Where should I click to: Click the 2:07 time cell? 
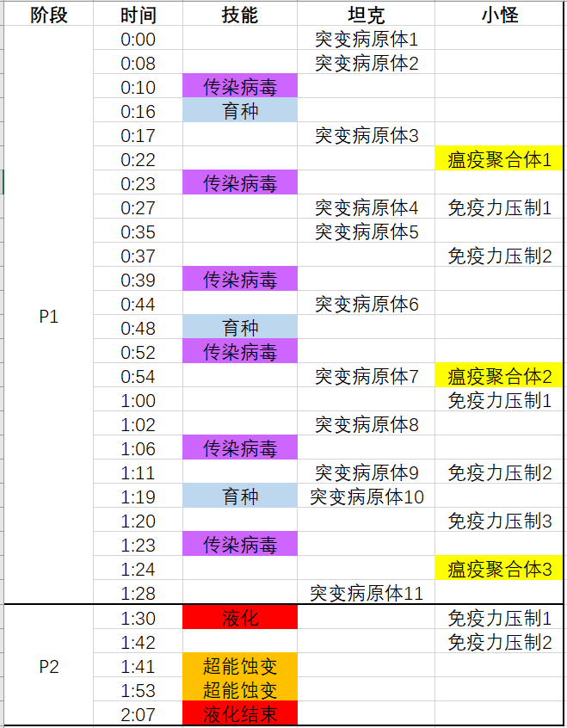pyautogui.click(x=138, y=713)
